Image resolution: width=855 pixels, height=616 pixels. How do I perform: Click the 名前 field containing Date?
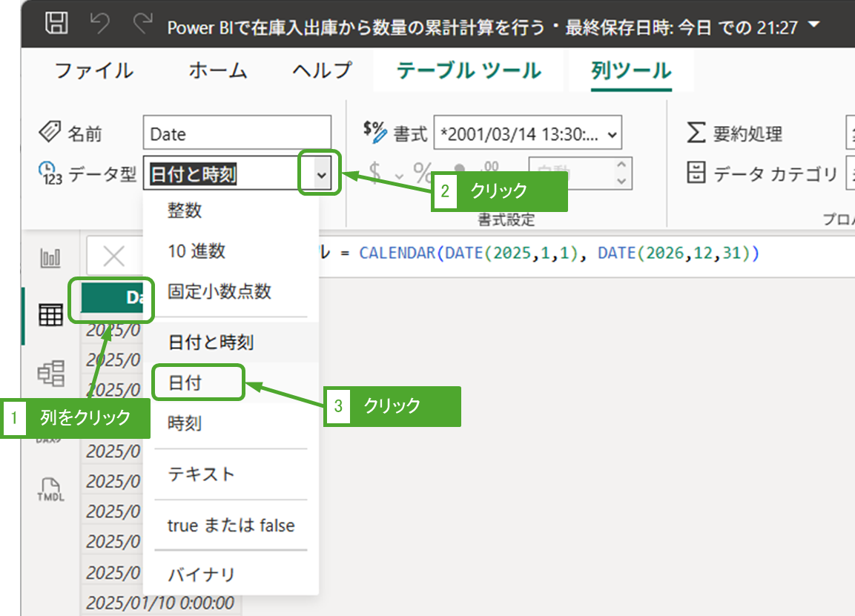237,134
